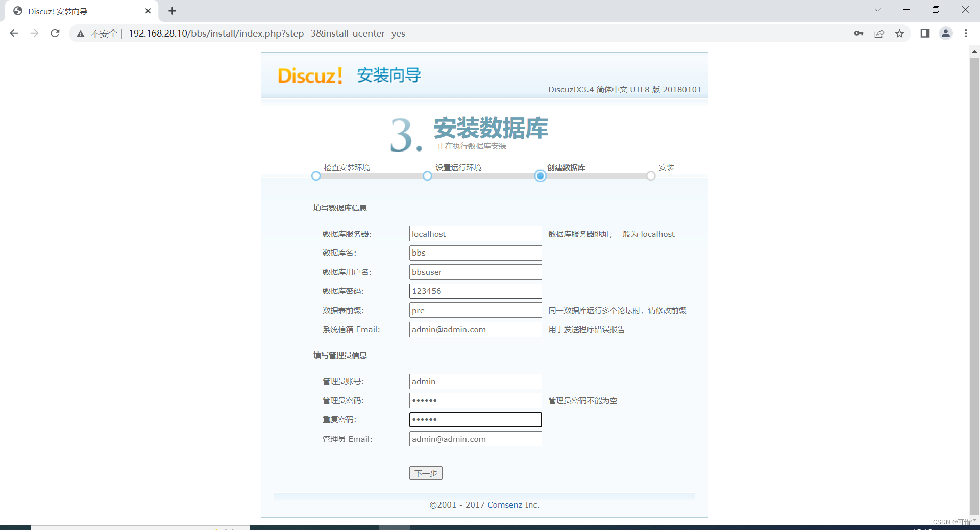Screen dimensions: 980x530
Task: Focus the 管理员密码 password field
Action: [475, 400]
